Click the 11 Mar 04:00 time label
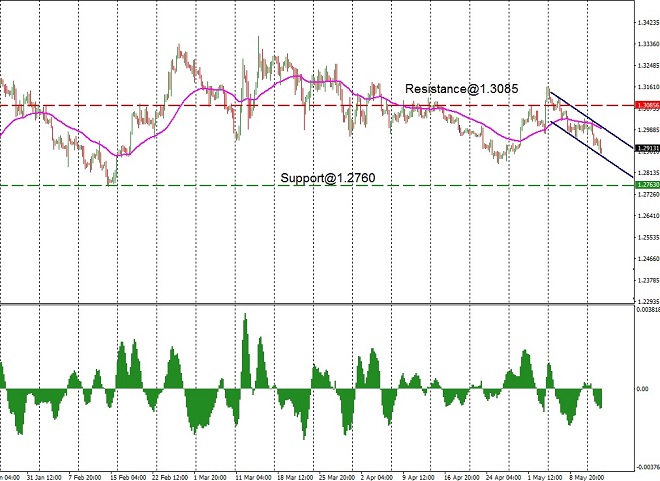The image size is (660, 481). pos(252,478)
